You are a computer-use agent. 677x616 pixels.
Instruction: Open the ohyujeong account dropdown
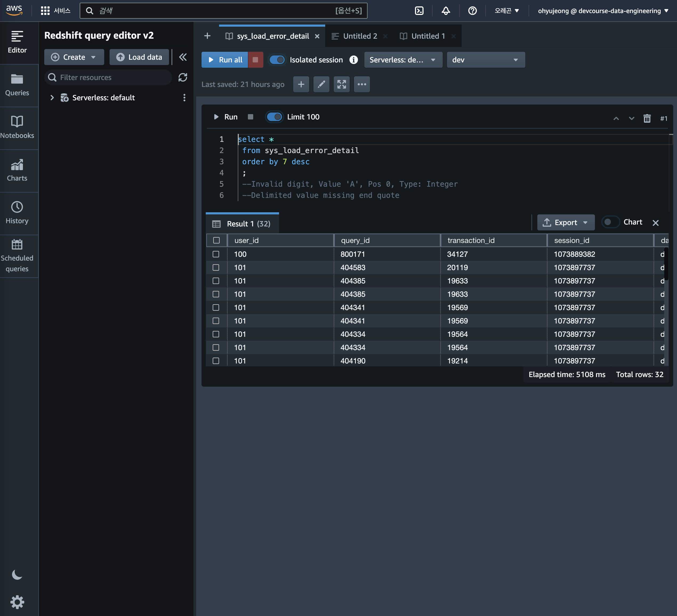[603, 11]
